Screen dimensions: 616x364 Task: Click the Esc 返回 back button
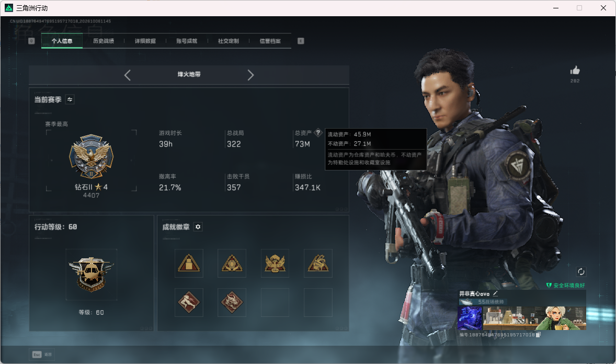pyautogui.click(x=42, y=355)
